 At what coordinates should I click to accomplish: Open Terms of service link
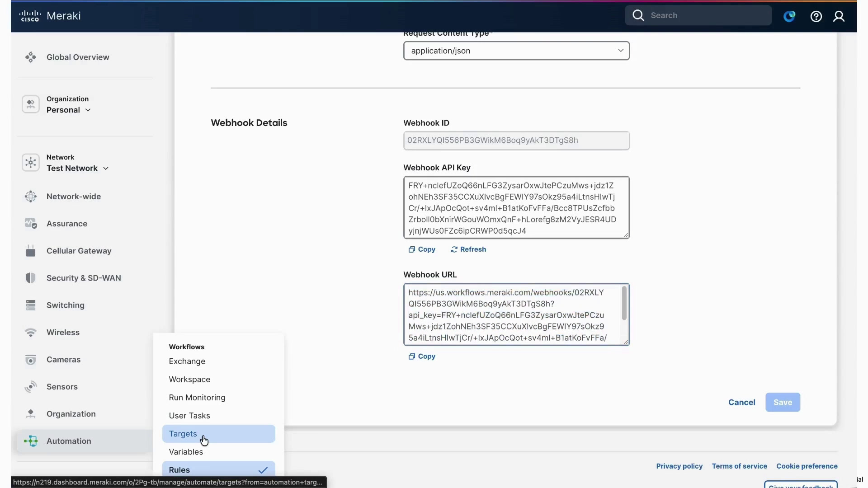coord(739,466)
